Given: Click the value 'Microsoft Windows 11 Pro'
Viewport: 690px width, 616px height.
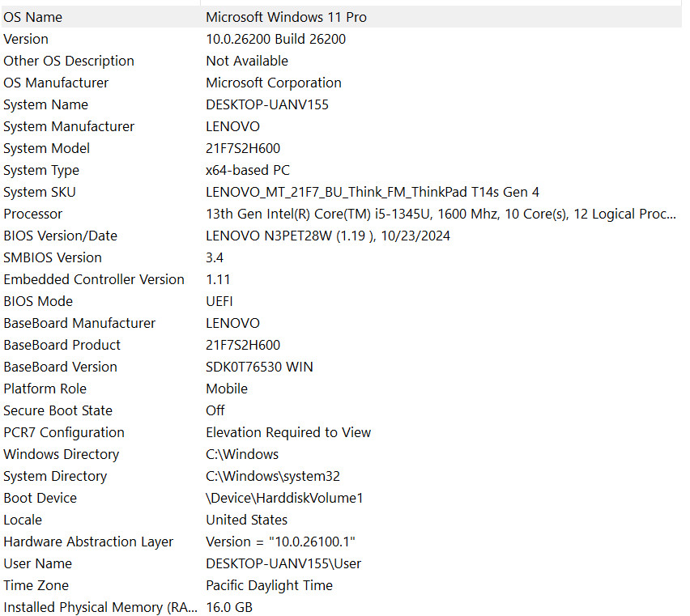Looking at the screenshot, I should click(286, 17).
